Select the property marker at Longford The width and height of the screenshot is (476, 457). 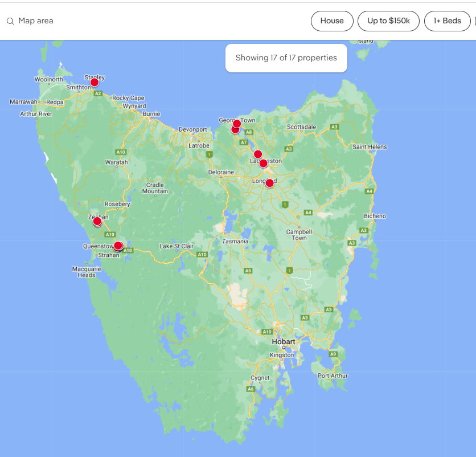pos(270,183)
